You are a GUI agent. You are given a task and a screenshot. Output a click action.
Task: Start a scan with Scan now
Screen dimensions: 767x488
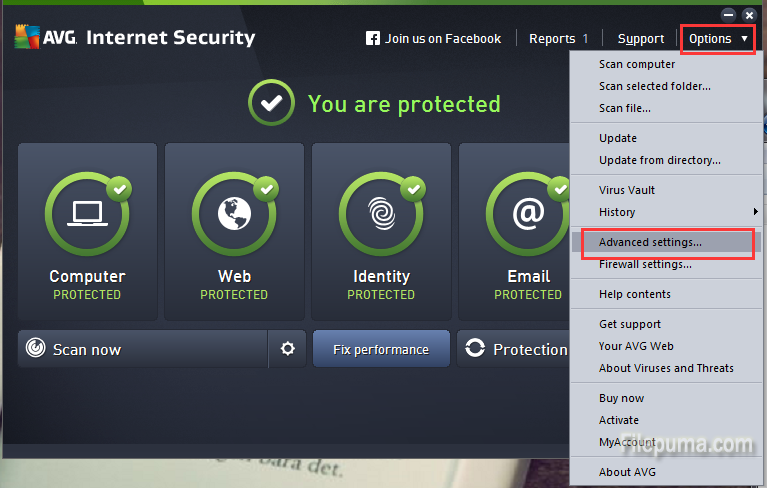click(86, 349)
